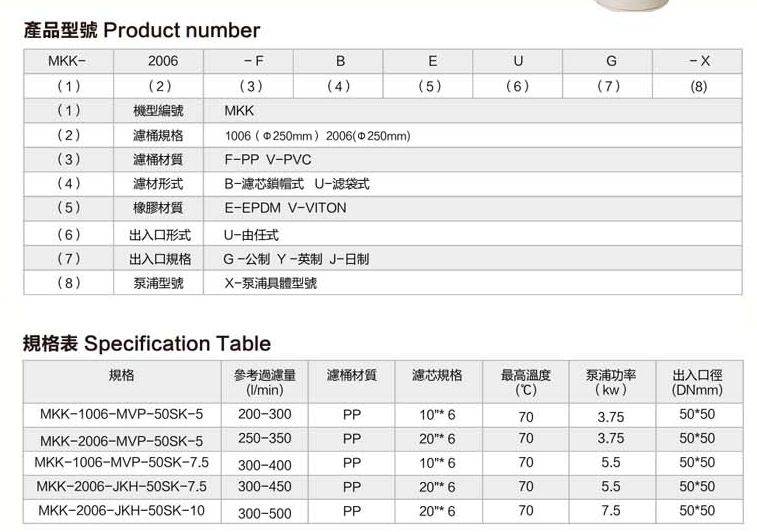This screenshot has height=532, width=757.
Task: Select the 300-500 flow rate cell
Action: 265,513
